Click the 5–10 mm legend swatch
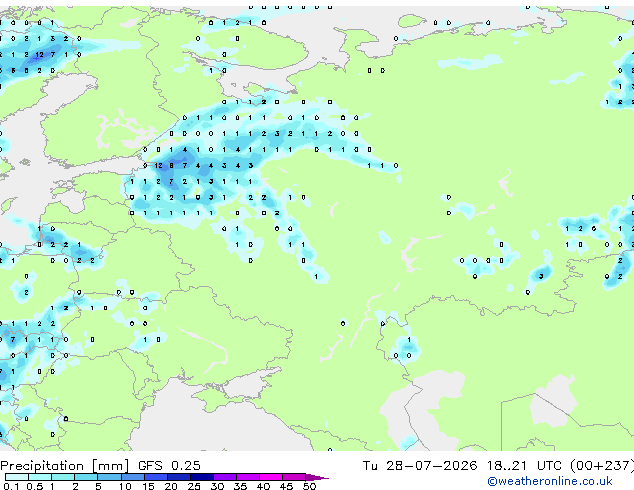 [109, 477]
